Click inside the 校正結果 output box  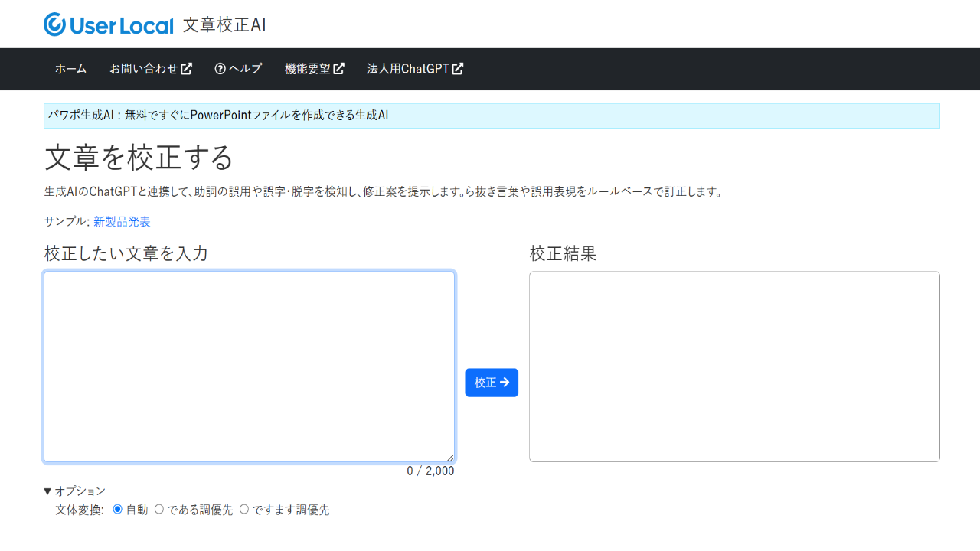(x=733, y=366)
